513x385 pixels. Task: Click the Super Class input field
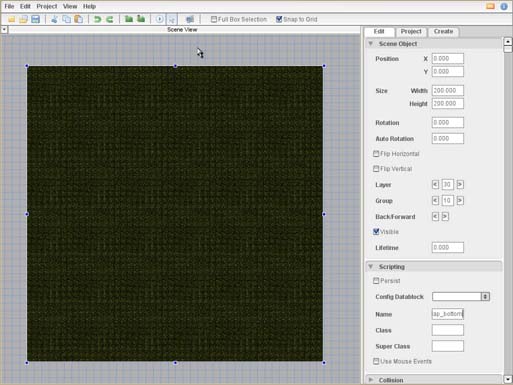pos(448,346)
